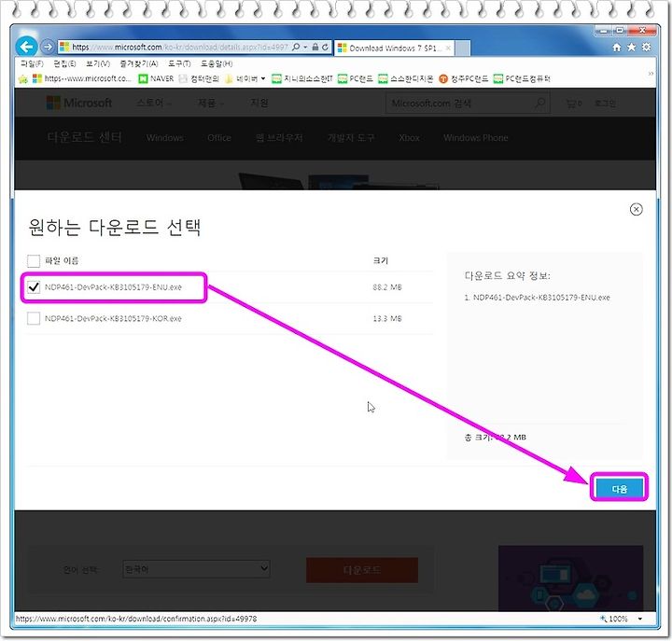Close the download selection dialog with X
This screenshot has height=641, width=672.
tap(636, 209)
